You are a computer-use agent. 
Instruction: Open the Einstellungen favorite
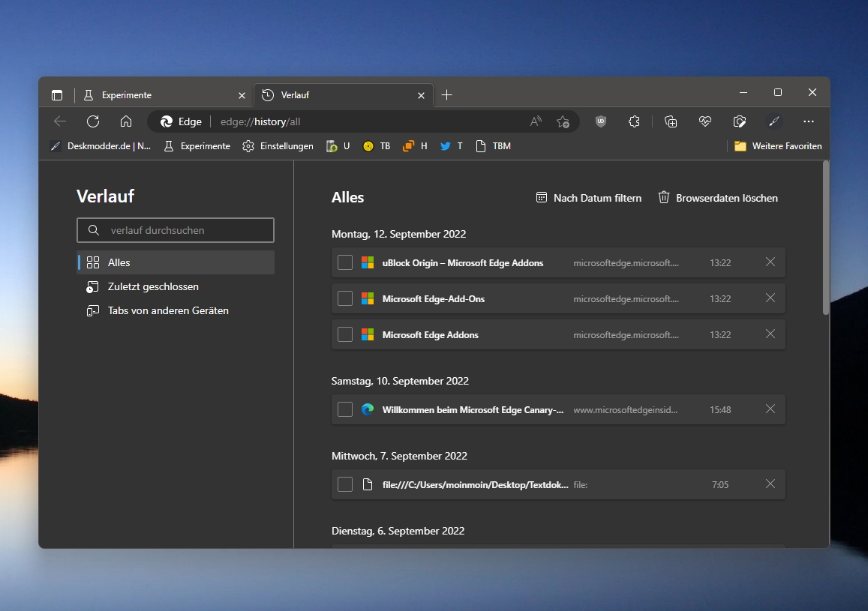(x=278, y=146)
